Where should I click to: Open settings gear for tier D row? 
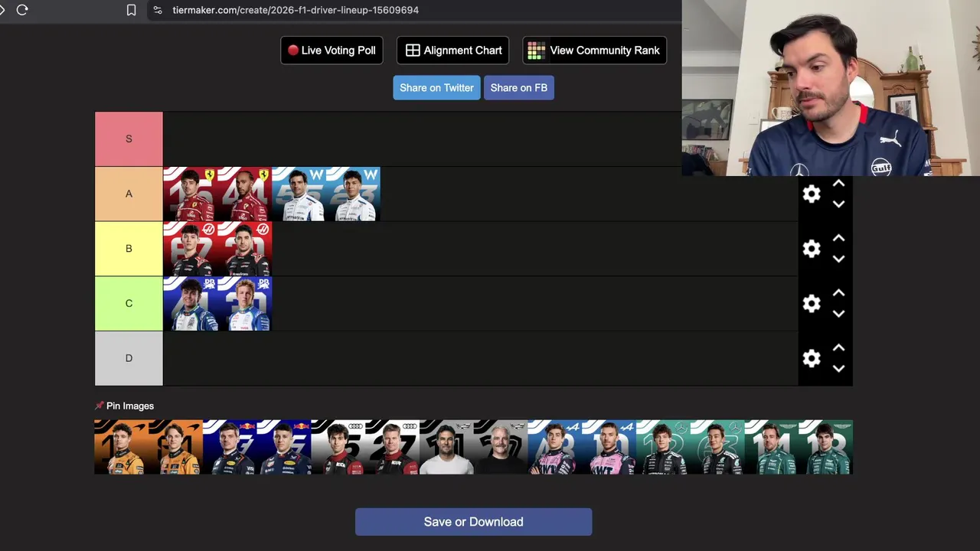812,358
